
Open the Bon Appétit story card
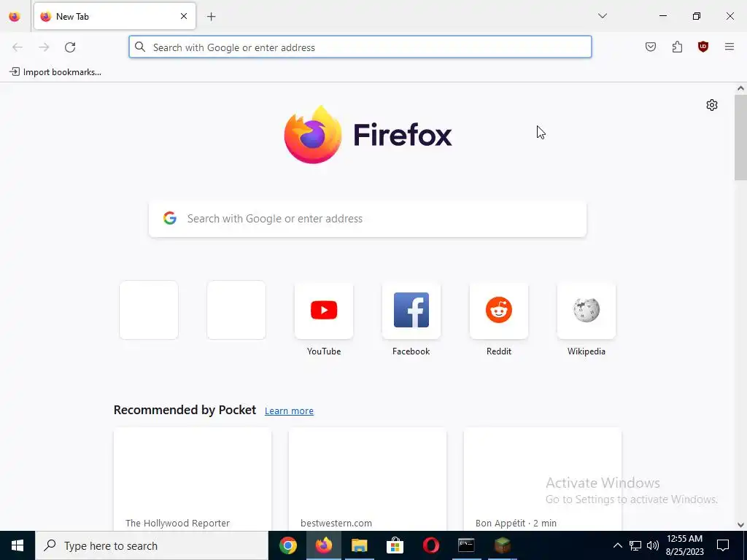coord(542,478)
